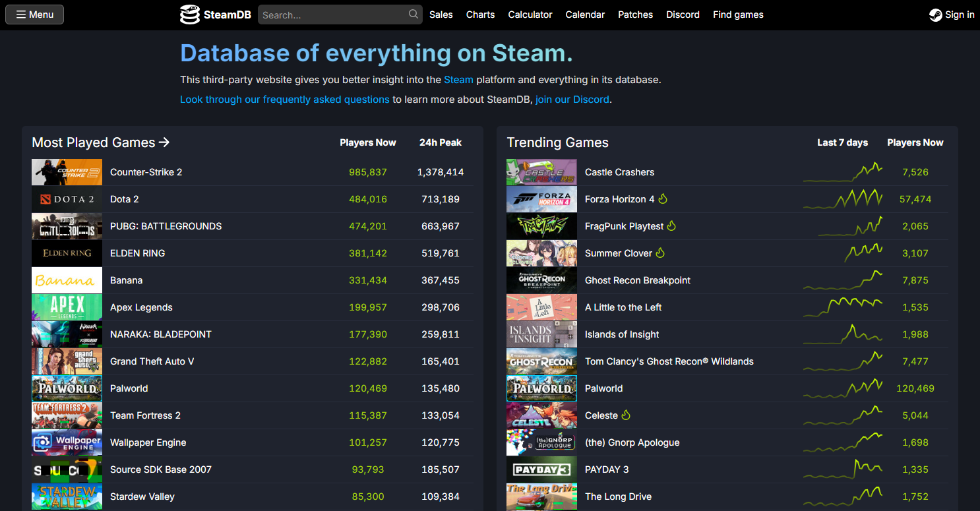This screenshot has width=980, height=511.
Task: Click the flame icon next to FragPunk Playtest
Action: click(671, 225)
